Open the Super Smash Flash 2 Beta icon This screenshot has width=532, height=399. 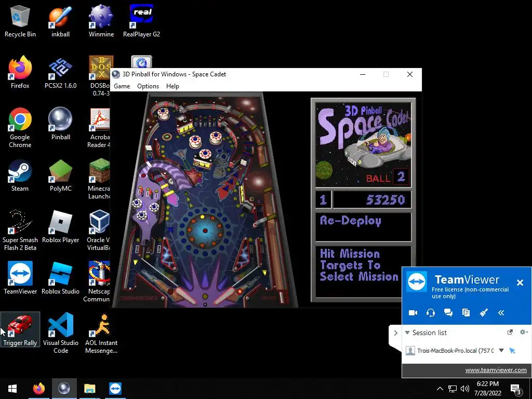(20, 231)
